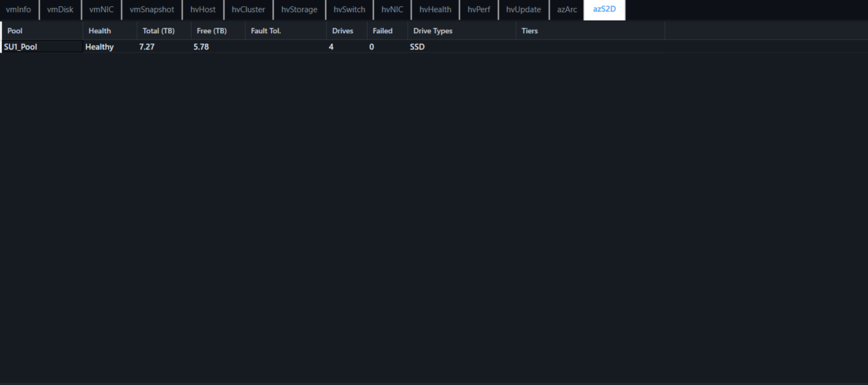Switch to the hvNIC tab

392,9
